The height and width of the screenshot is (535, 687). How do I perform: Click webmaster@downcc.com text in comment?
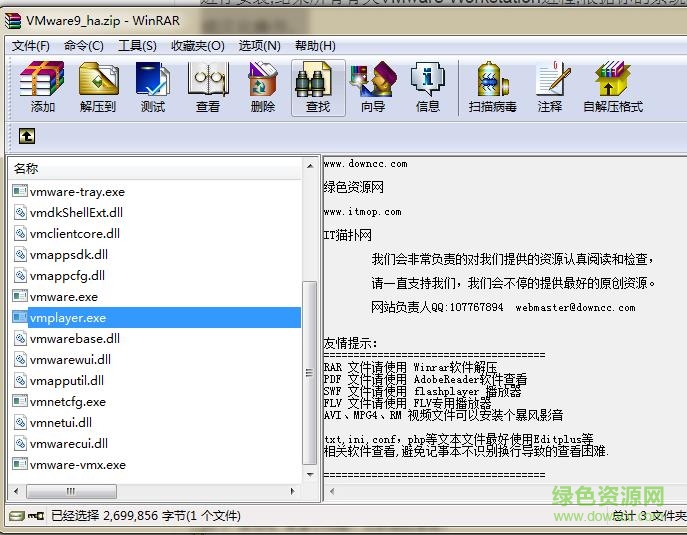[x=575, y=308]
